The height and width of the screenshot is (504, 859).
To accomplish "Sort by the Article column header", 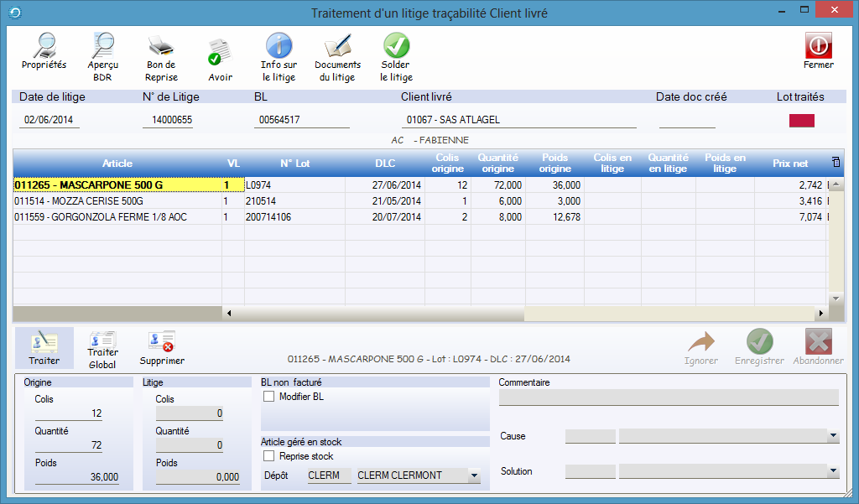I will coord(117,163).
